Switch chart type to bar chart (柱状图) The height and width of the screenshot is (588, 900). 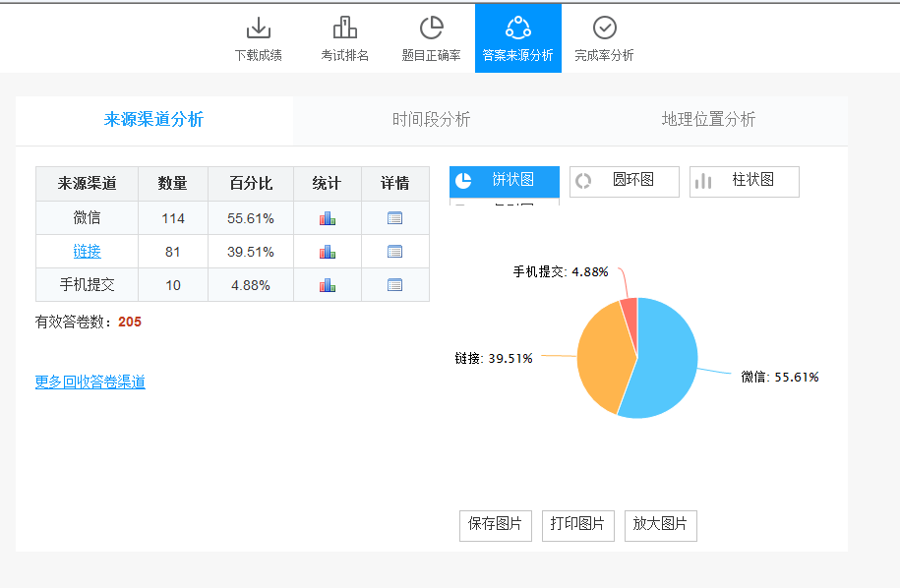tap(745, 181)
